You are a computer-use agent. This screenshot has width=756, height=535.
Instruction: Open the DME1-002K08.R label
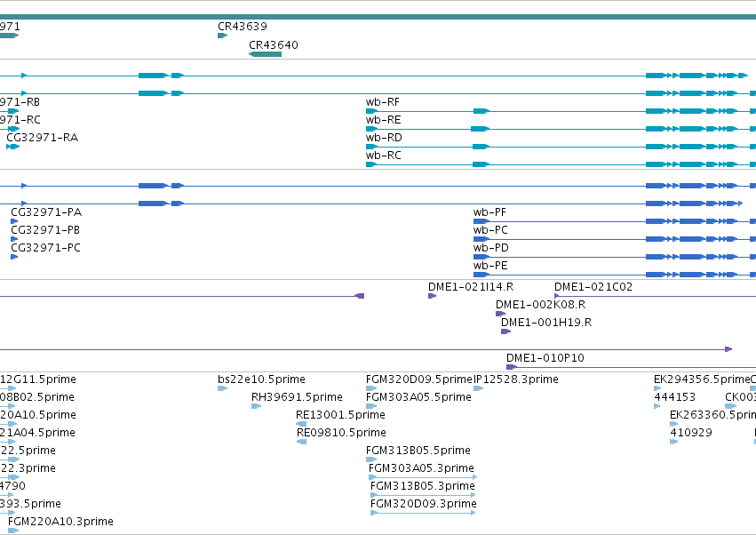tap(540, 305)
